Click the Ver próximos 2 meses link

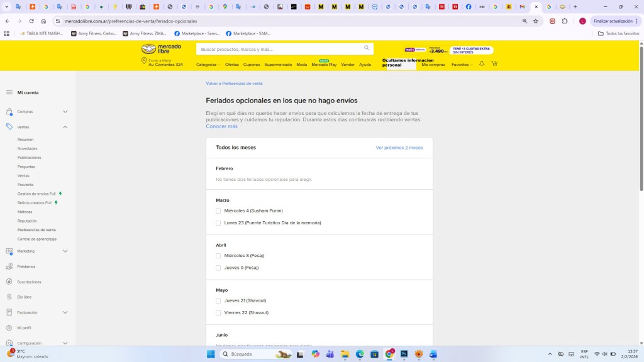399,148
